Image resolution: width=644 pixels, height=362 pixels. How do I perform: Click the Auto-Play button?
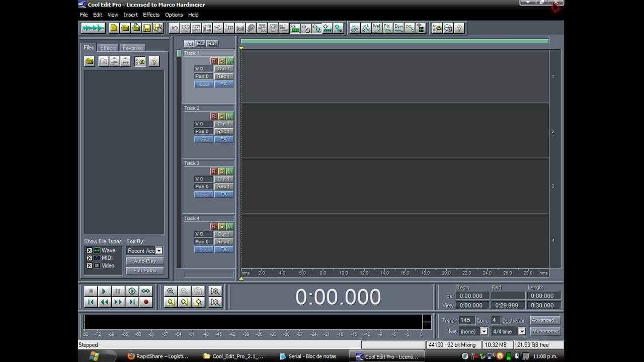pyautogui.click(x=145, y=261)
